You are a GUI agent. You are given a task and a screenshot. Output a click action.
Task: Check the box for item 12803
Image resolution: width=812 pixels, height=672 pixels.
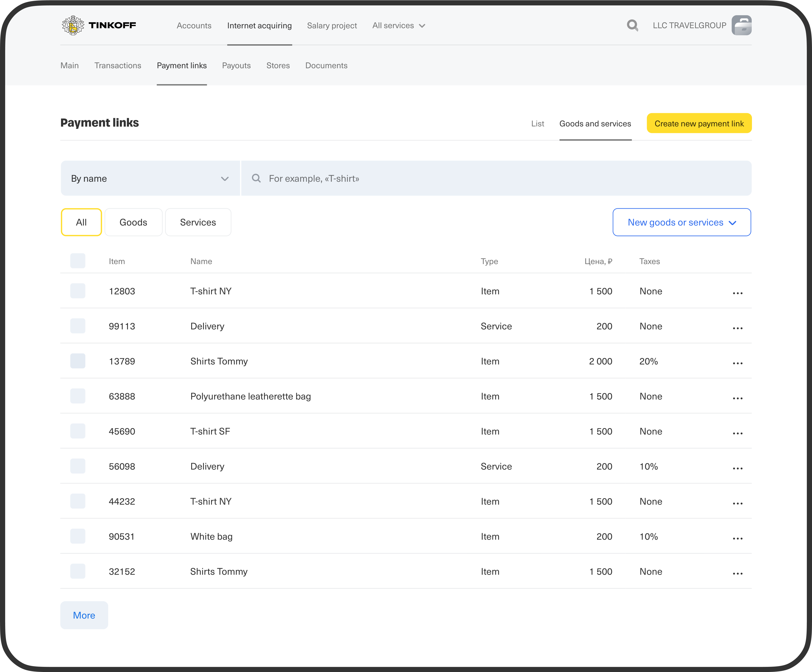(x=78, y=291)
